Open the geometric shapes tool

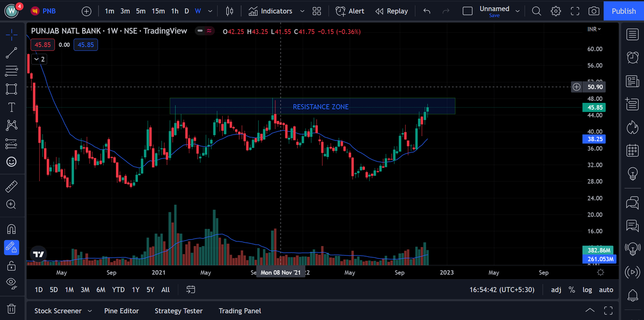(x=11, y=89)
